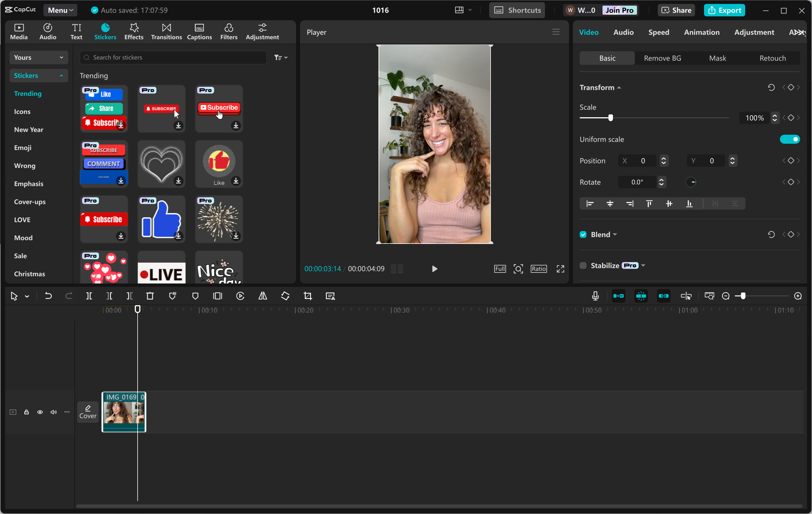Screen dimensions: 812x514
Task: Open the Captions panel in the top toolbar
Action: point(199,31)
